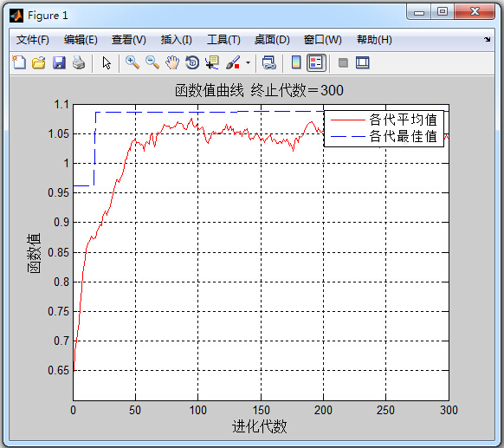Select the Pan hand tool
The height and width of the screenshot is (448, 504).
(172, 62)
